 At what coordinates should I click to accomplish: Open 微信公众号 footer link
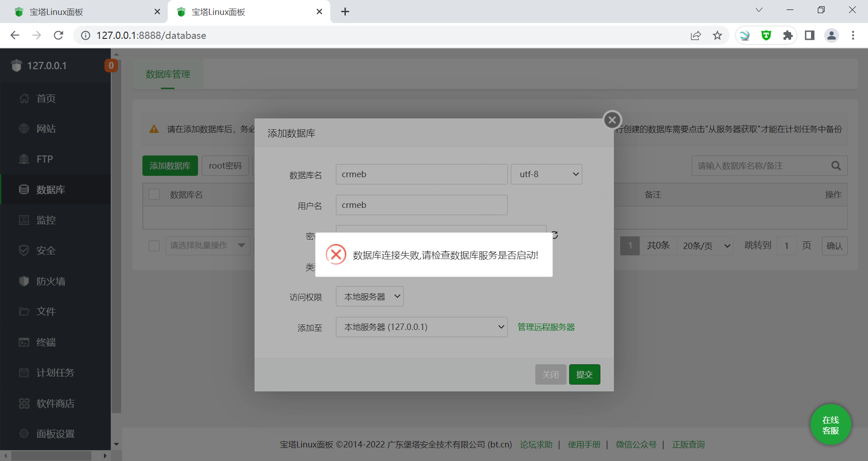[x=636, y=444]
